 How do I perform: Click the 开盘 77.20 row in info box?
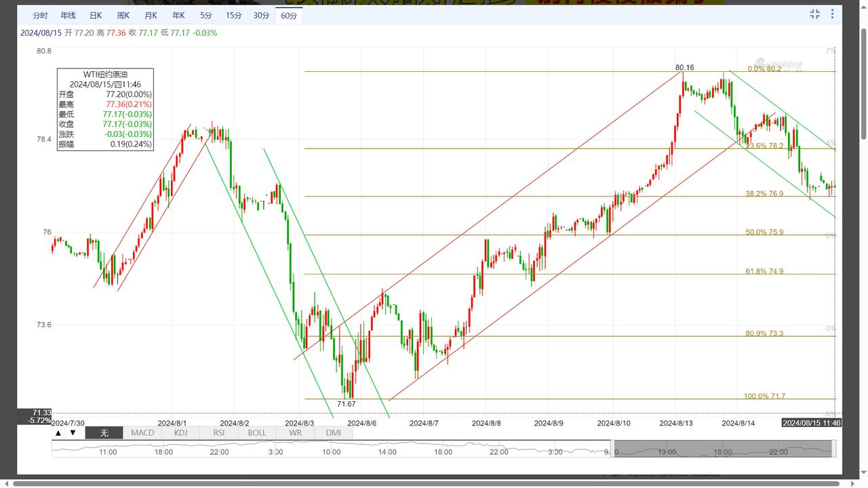tap(105, 94)
